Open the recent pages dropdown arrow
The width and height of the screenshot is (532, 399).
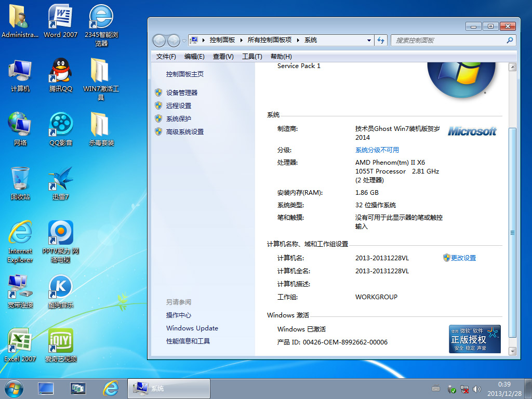click(184, 41)
